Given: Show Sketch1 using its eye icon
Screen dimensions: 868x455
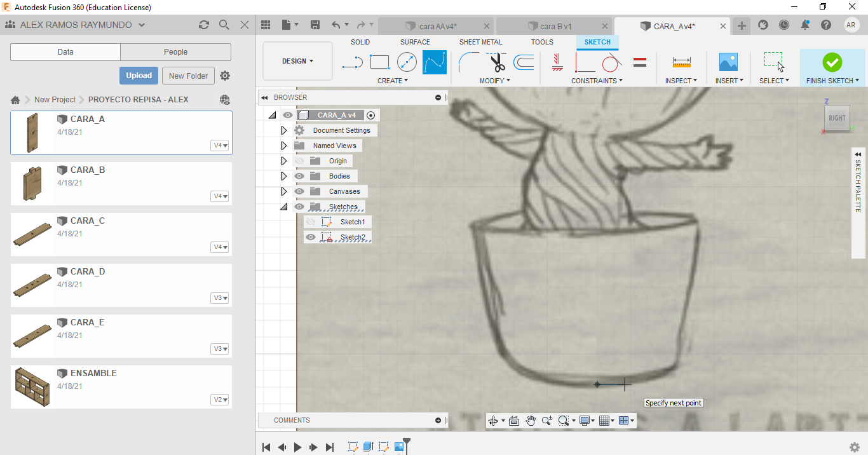Looking at the screenshot, I should coord(310,222).
